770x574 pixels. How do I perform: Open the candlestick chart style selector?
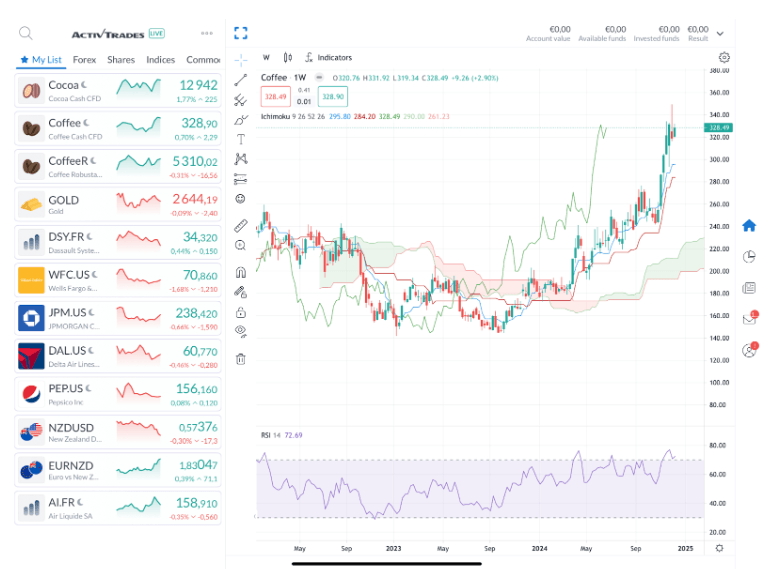pyautogui.click(x=288, y=57)
